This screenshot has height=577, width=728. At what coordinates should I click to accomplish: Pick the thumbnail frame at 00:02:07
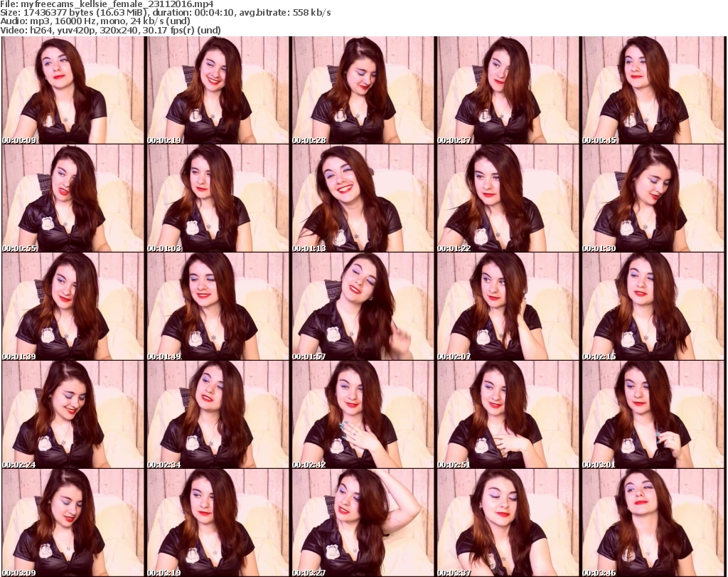pyautogui.click(x=508, y=307)
